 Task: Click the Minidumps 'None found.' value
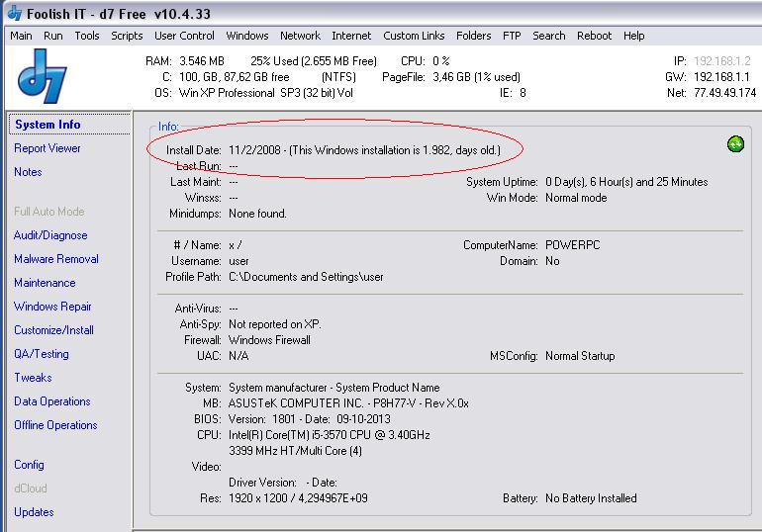(257, 214)
